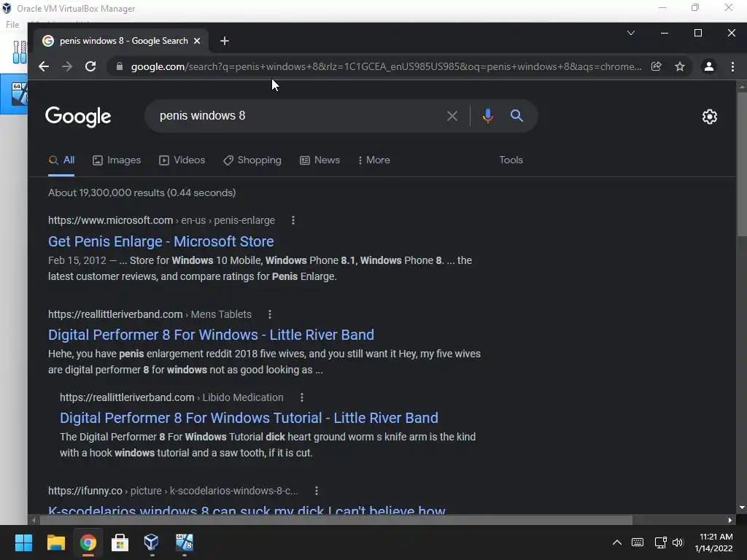Open Digital Performer 8 Tutorial link

(249, 418)
